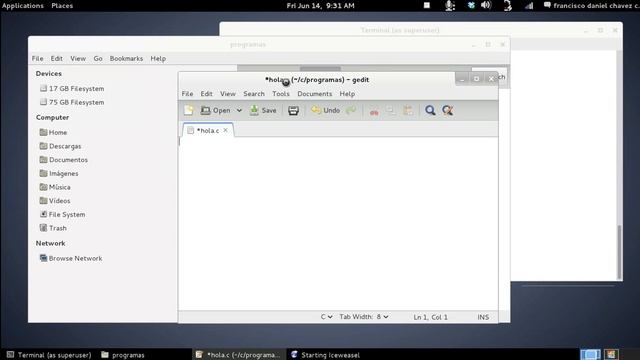Switch to programas taskbar item
Screen dimensions: 640x360
coord(123,355)
